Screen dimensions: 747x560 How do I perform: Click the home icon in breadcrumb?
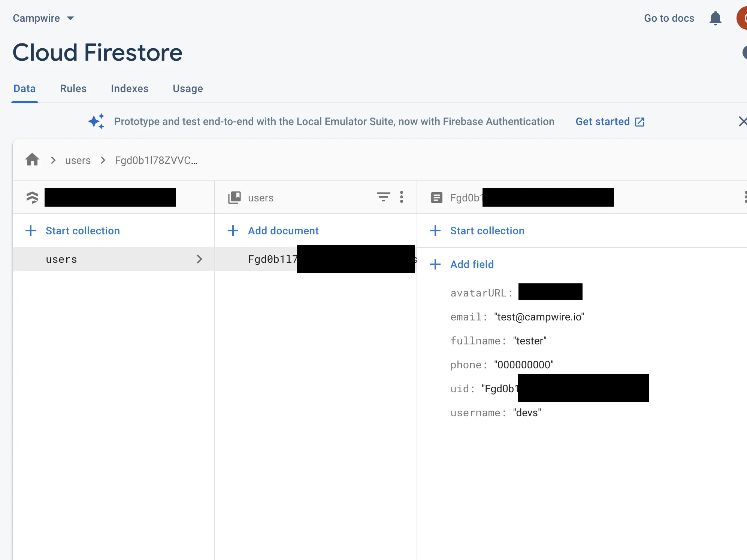tap(32, 160)
